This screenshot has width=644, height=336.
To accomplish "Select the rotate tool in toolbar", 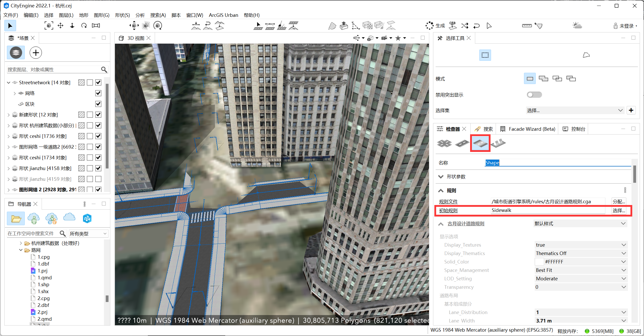I will click(84, 26).
